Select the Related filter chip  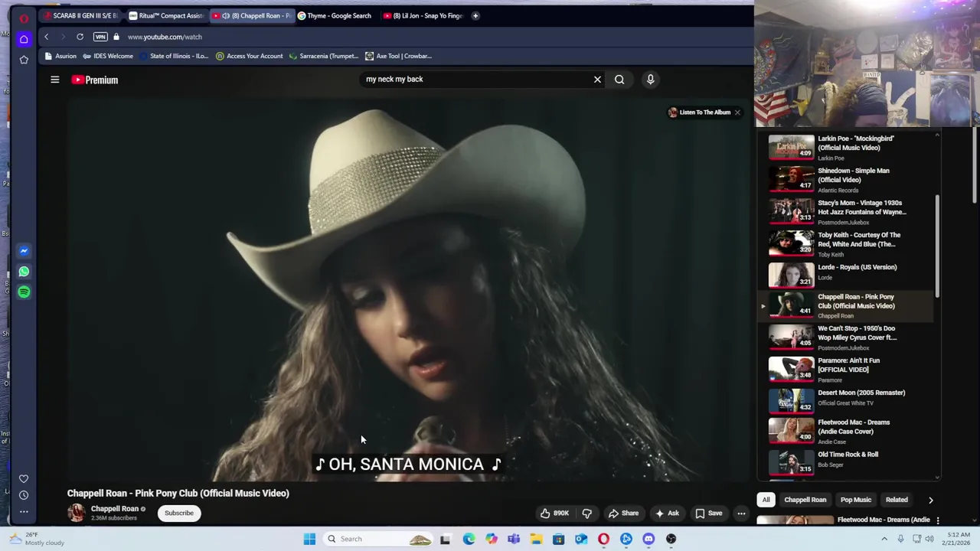pyautogui.click(x=897, y=500)
